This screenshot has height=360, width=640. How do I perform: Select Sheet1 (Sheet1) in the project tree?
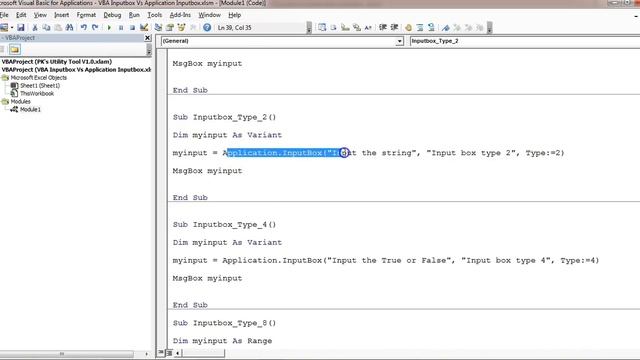point(40,86)
